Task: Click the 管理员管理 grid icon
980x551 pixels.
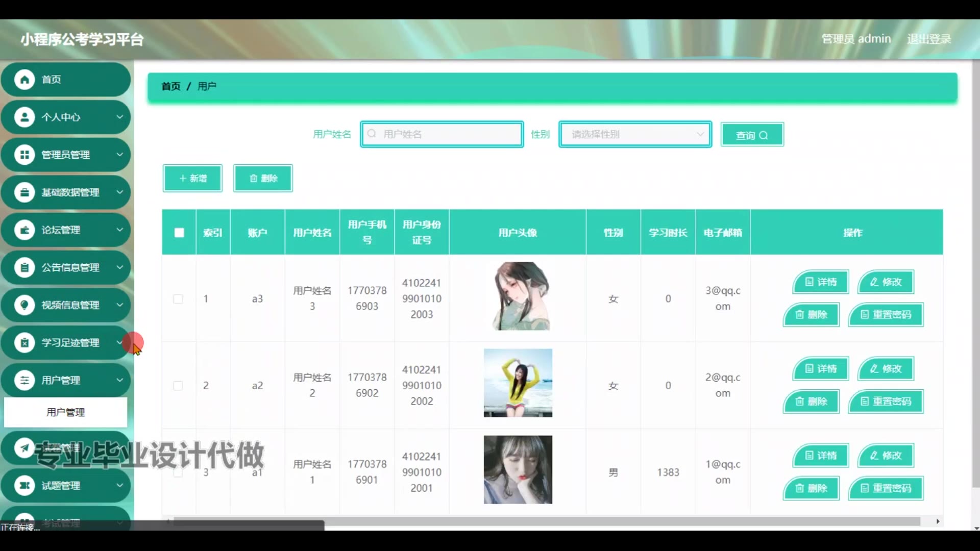Action: 24,155
